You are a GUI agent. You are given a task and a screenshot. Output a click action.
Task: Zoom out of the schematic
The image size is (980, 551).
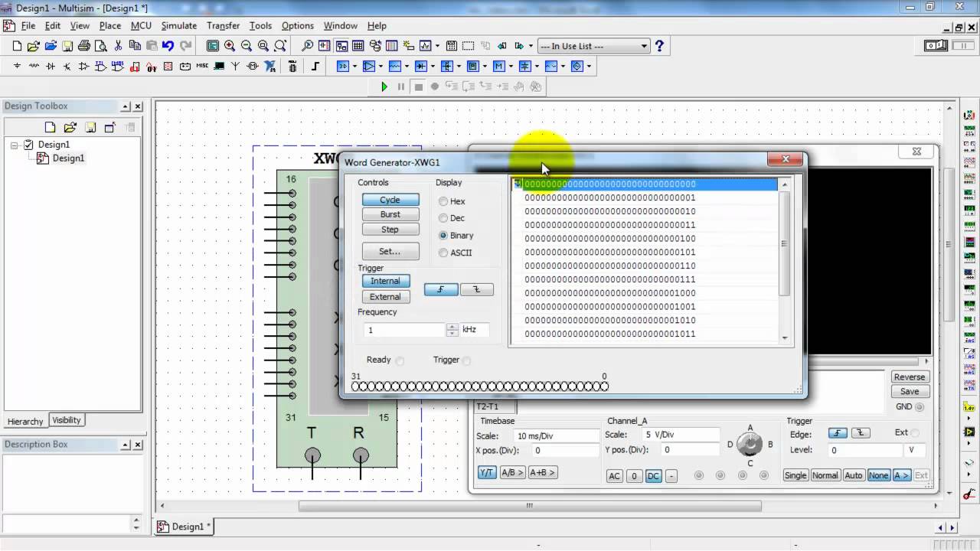point(247,46)
